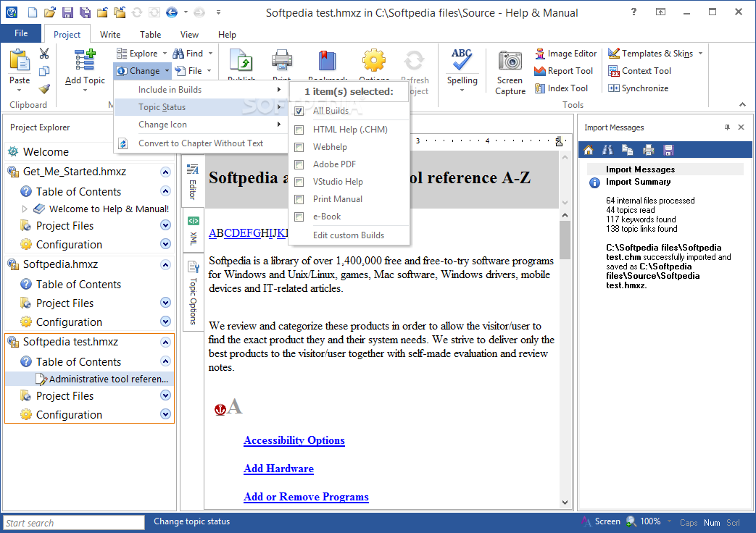The height and width of the screenshot is (533, 756).
Task: Collapse the ribbon with the arrow
Action: 742,104
